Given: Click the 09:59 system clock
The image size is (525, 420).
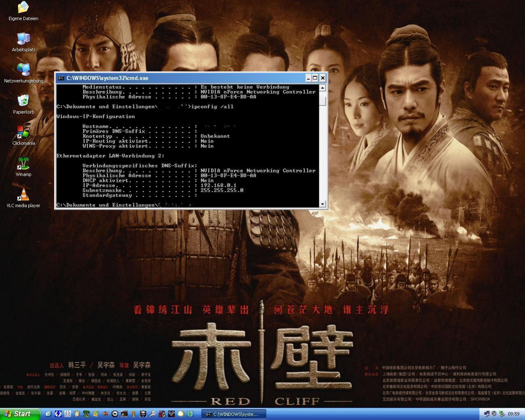Looking at the screenshot, I should click(514, 414).
